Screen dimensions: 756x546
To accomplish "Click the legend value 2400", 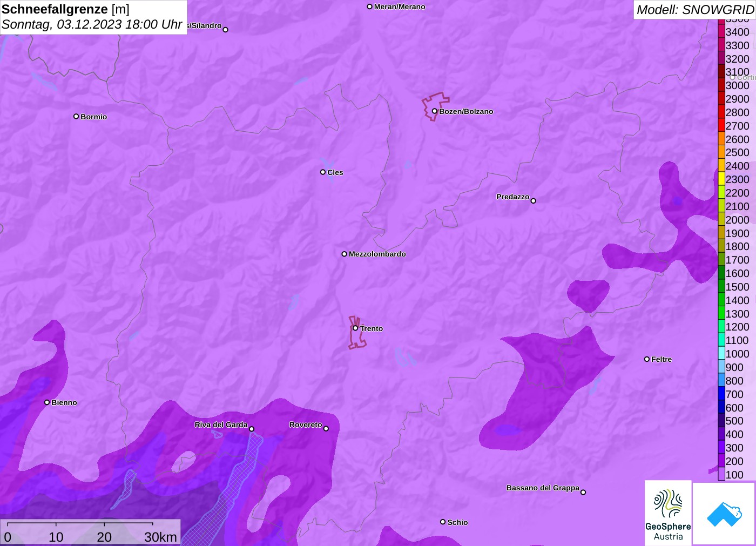I will point(737,166).
